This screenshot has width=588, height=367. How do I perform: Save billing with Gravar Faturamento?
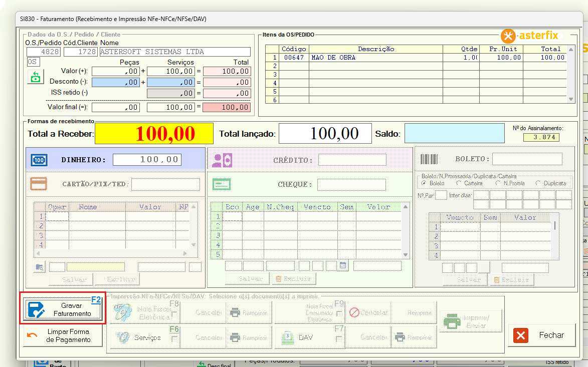(63, 309)
